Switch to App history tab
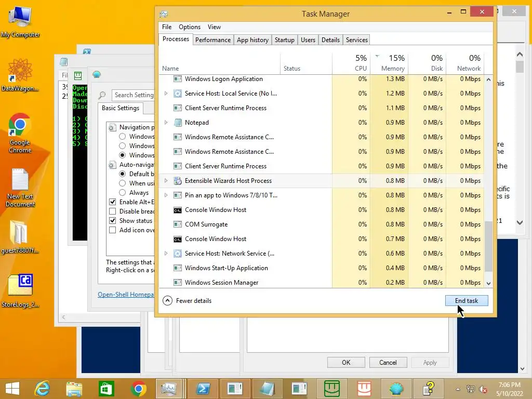 tap(253, 40)
